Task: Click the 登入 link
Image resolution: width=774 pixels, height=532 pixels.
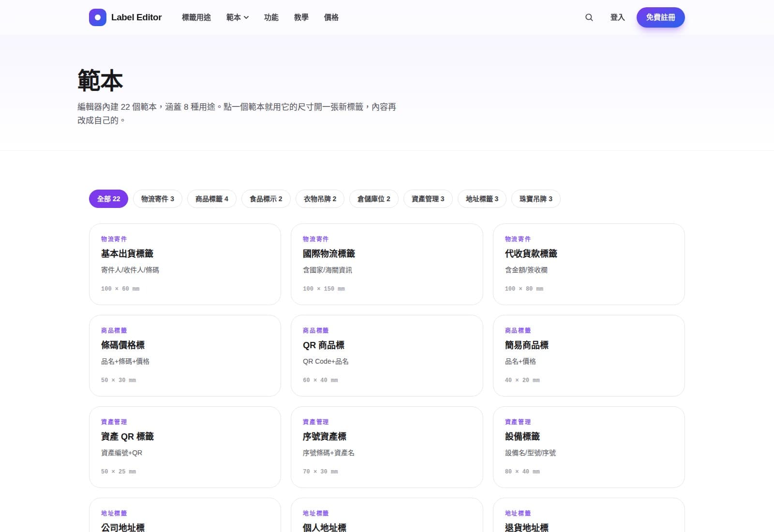Action: pos(617,17)
